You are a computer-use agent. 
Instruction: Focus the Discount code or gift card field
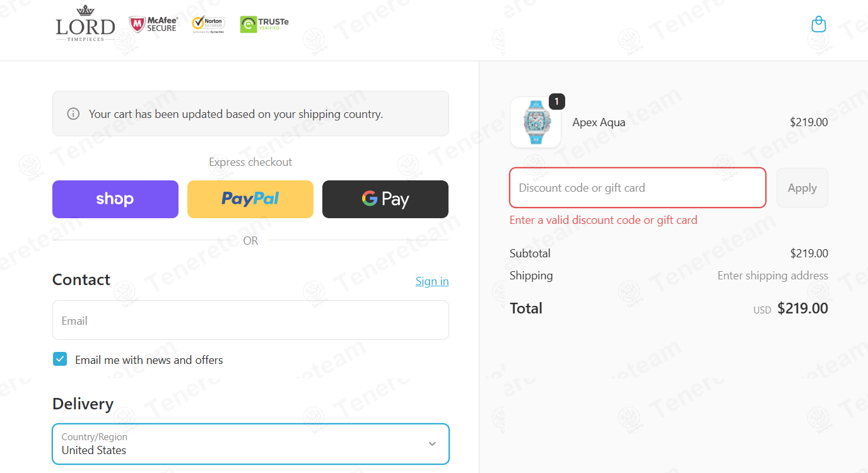coord(638,188)
